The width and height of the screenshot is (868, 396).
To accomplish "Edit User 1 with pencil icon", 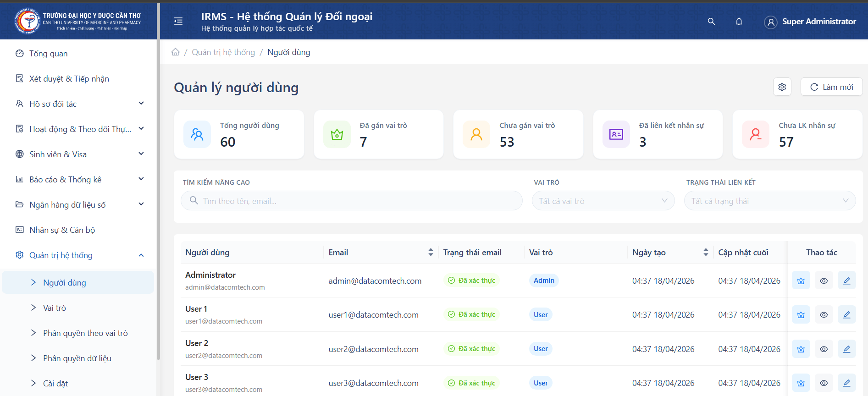I will [x=846, y=315].
